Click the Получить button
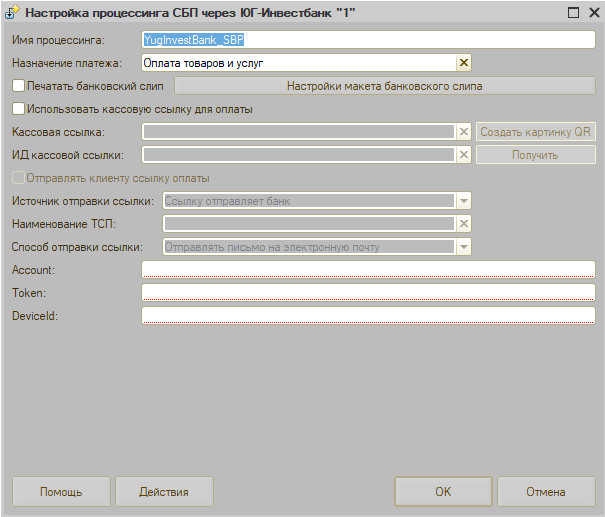 click(x=535, y=155)
